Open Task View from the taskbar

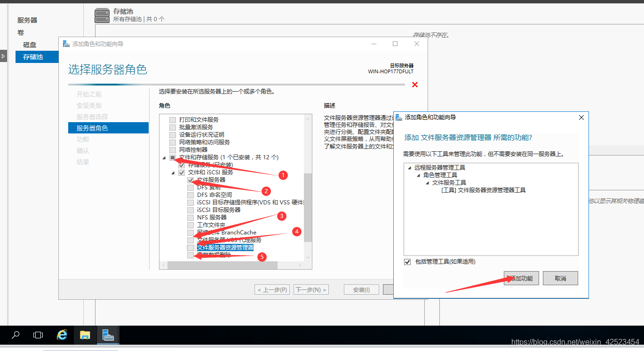tap(38, 335)
